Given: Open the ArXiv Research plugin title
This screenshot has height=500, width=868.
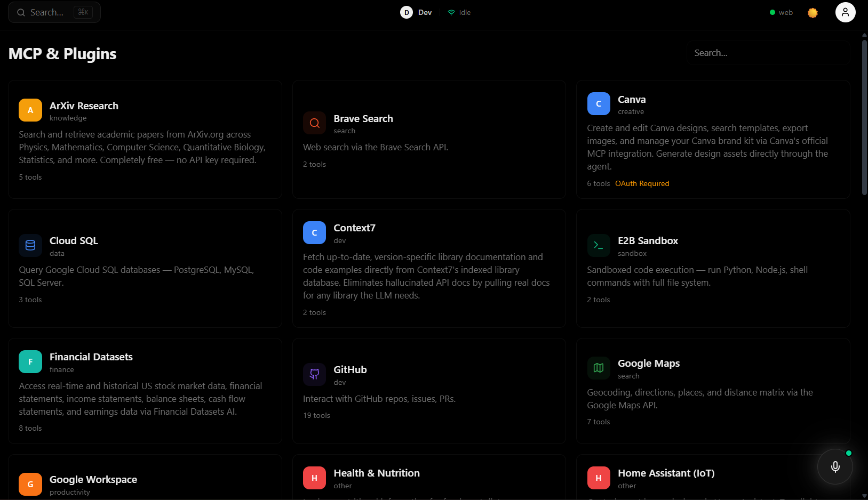Looking at the screenshot, I should pos(84,106).
